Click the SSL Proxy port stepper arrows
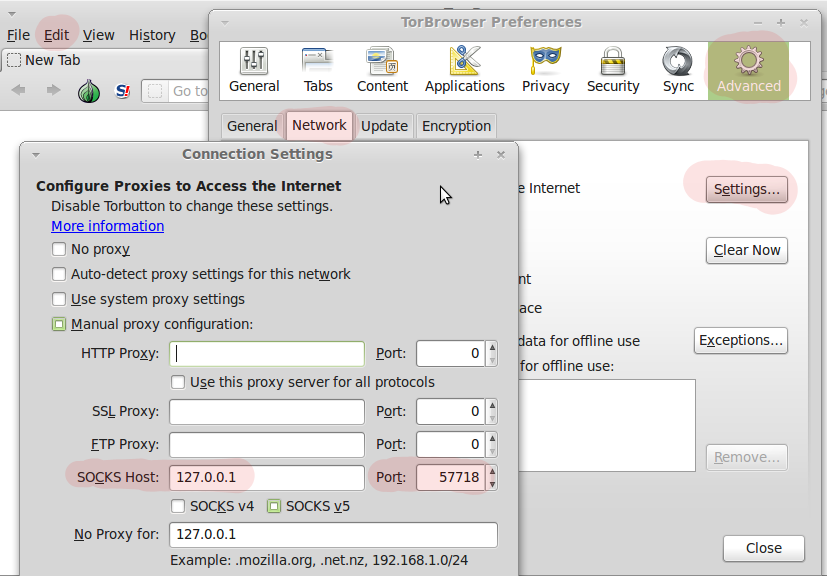 [492, 411]
